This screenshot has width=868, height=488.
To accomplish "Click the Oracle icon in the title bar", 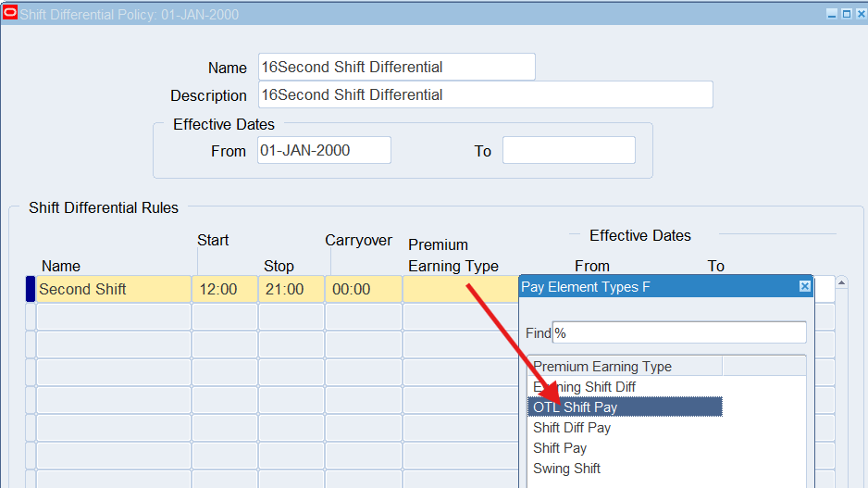I will pyautogui.click(x=11, y=13).
